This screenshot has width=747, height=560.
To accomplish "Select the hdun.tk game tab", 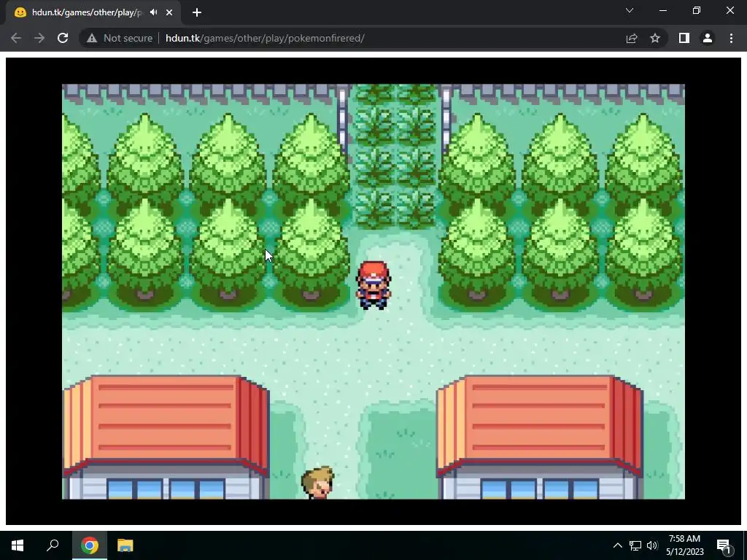I will [x=93, y=12].
